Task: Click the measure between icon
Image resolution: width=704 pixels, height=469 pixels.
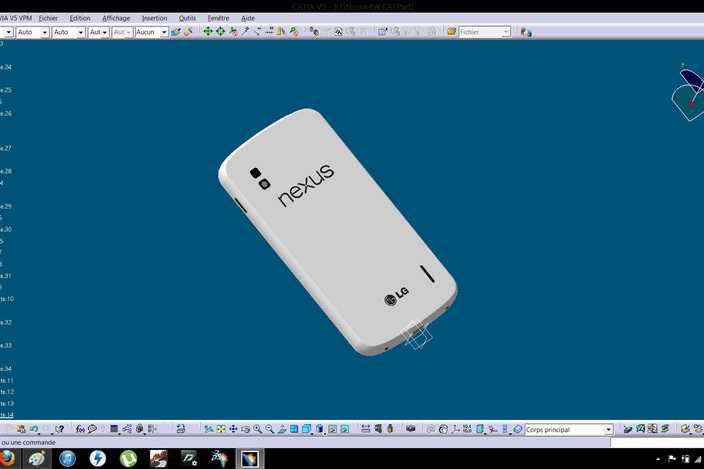Action: click(x=365, y=429)
